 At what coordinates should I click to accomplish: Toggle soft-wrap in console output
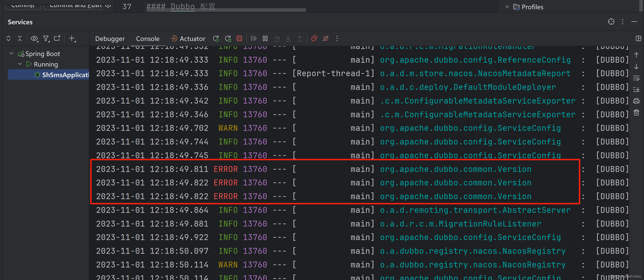(636, 78)
